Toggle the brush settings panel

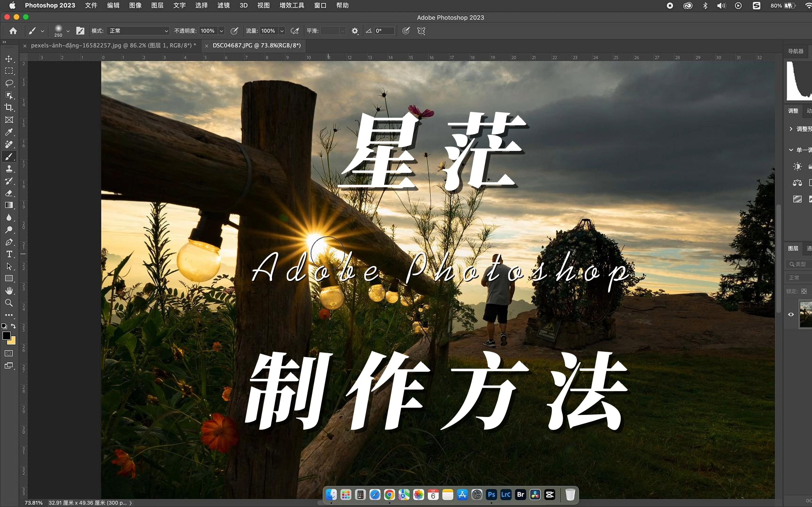[x=80, y=31]
